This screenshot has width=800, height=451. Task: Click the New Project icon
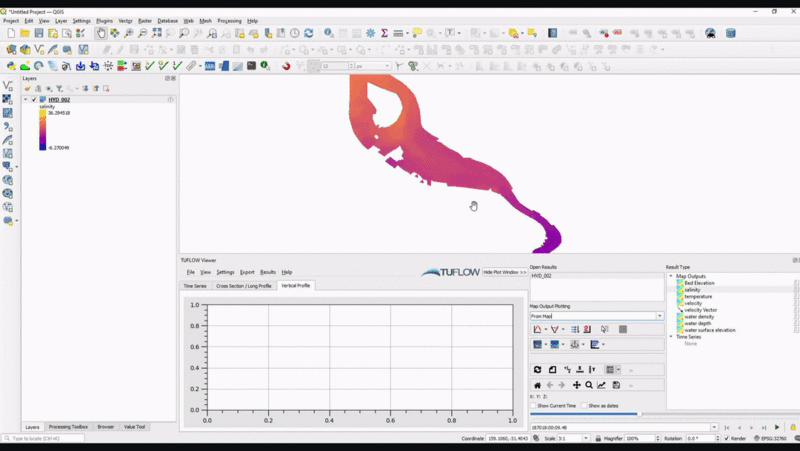pos(11,33)
